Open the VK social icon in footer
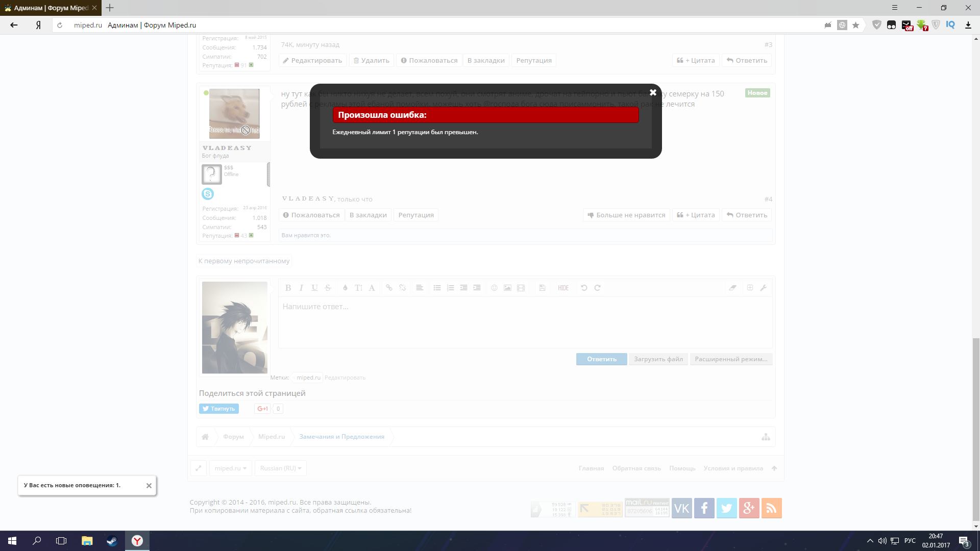The image size is (980, 551). pos(682,508)
